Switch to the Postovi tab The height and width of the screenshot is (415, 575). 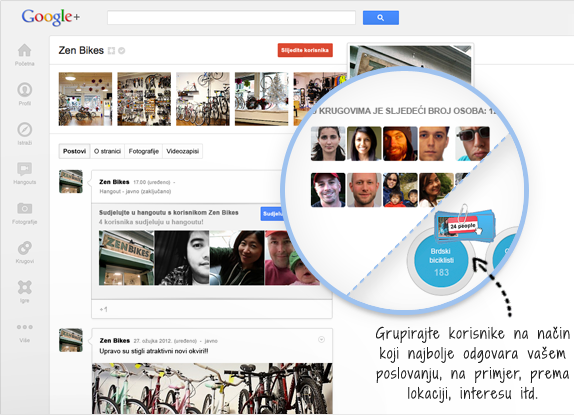(x=74, y=151)
